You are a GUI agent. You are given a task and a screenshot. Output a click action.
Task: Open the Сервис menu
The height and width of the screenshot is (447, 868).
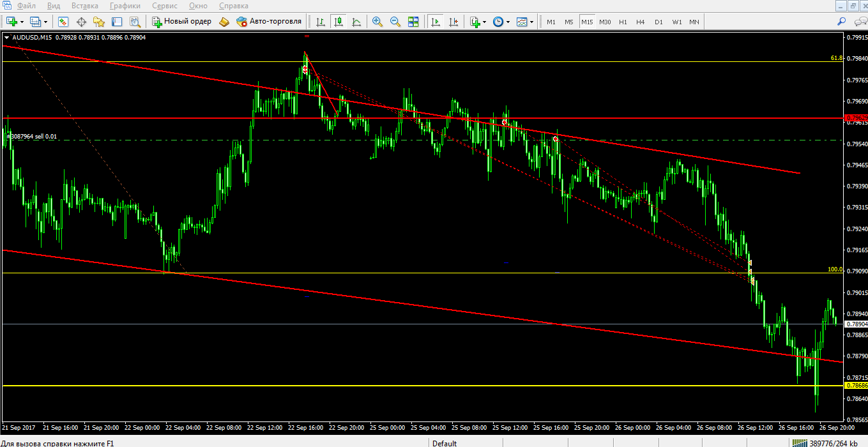click(165, 6)
